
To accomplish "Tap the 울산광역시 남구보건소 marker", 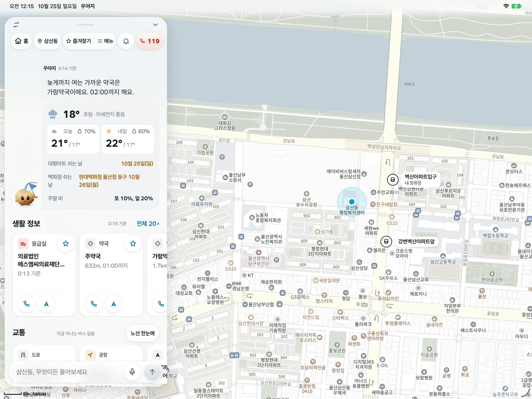I will (258, 252).
